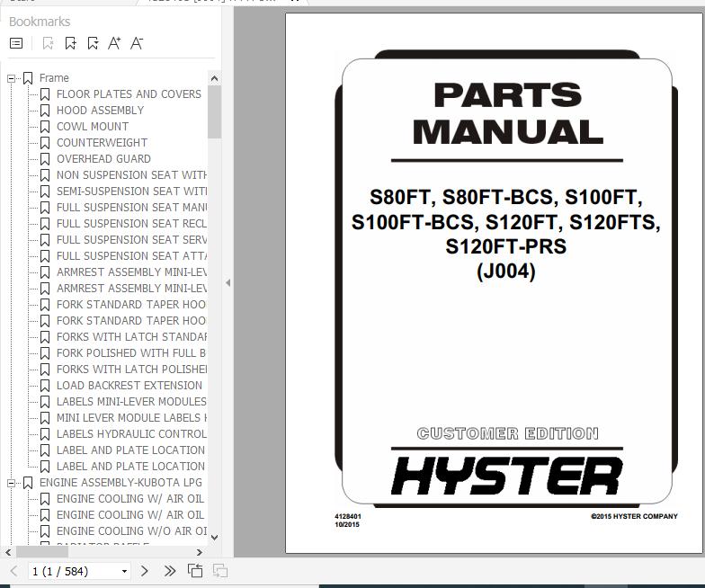
Task: Collapse the Frame bookmark tree node
Action: (x=11, y=78)
